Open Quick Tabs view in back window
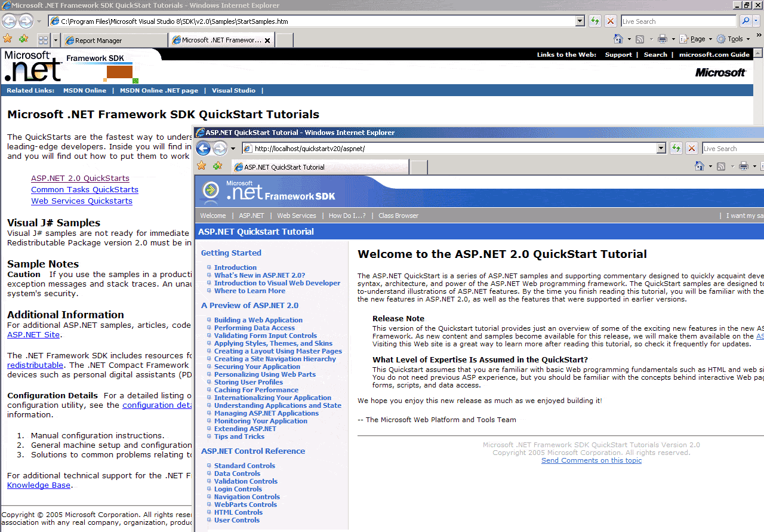This screenshot has height=532, width=764. tap(43, 40)
